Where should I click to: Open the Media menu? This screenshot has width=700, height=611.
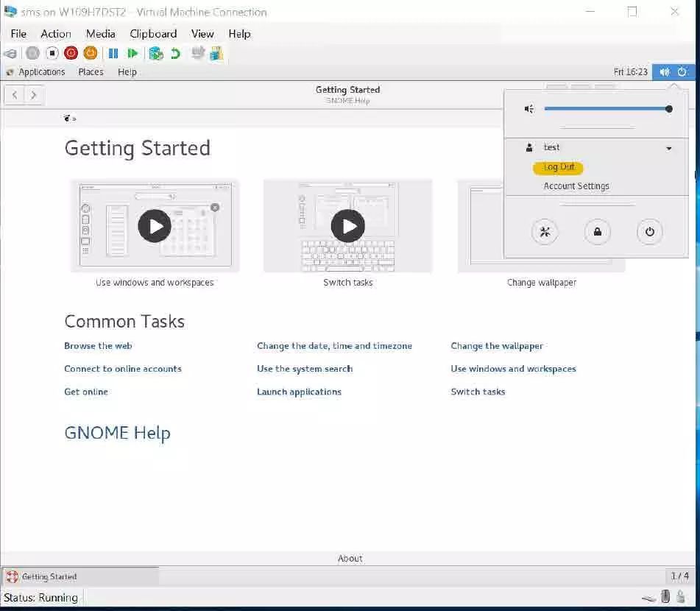point(100,34)
